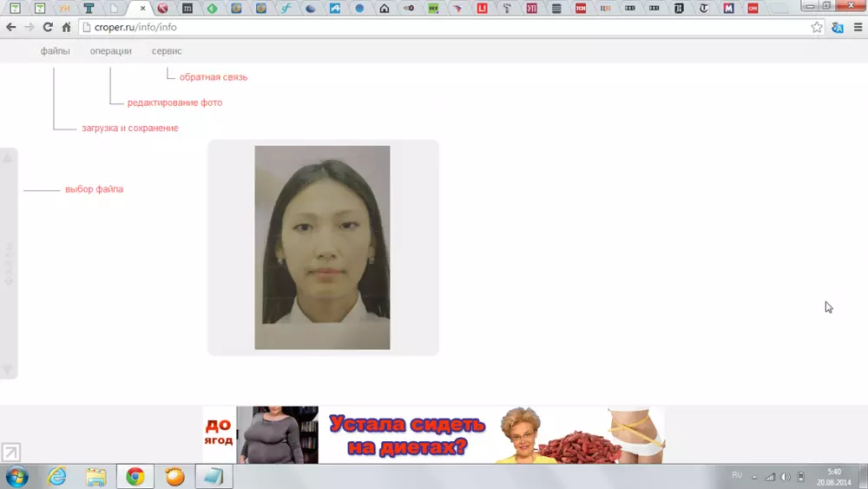Click the 'редактирование фото' link
This screenshot has height=489, width=868.
pyautogui.click(x=174, y=102)
